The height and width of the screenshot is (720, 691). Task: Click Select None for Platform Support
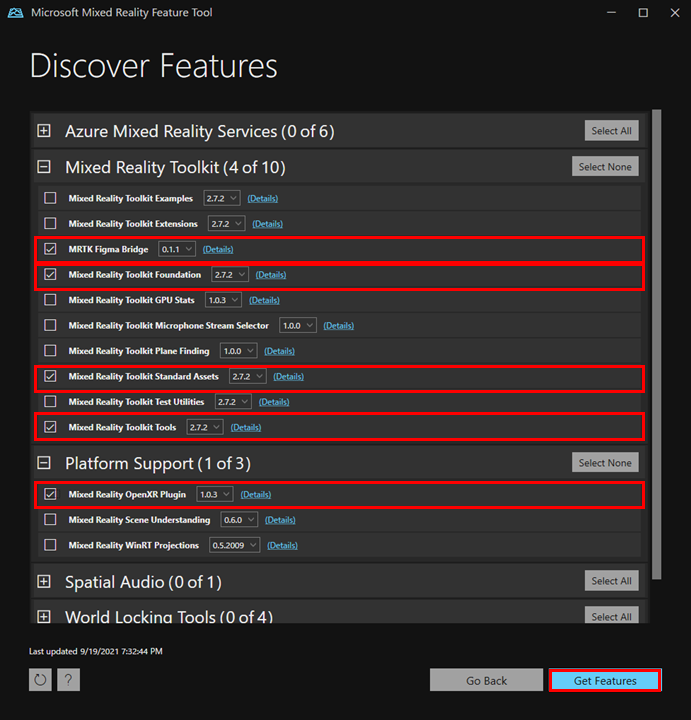point(605,463)
